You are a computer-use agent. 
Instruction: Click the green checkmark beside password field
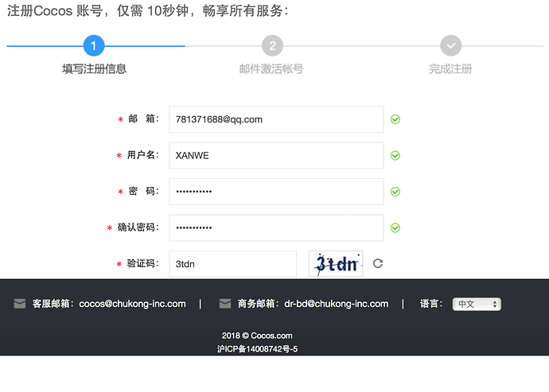click(395, 192)
